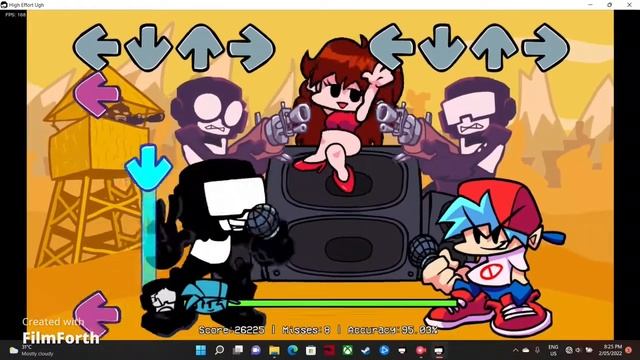
Task: Click the opponent's gray left arrow receptor
Action: (x=97, y=47)
